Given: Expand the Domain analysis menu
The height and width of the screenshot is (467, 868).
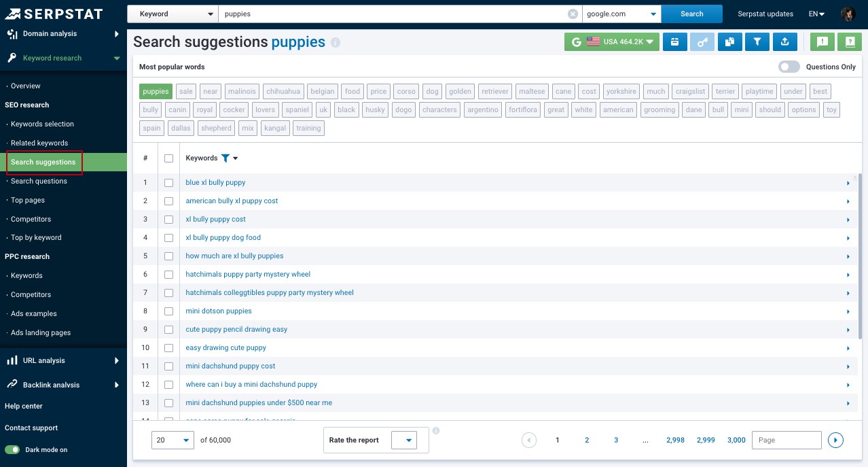Looking at the screenshot, I should pos(117,34).
